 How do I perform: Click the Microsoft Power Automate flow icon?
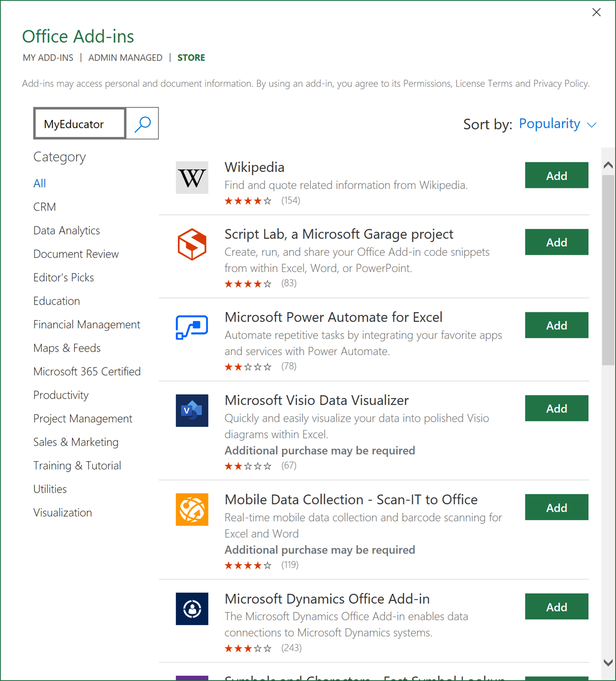tap(192, 326)
